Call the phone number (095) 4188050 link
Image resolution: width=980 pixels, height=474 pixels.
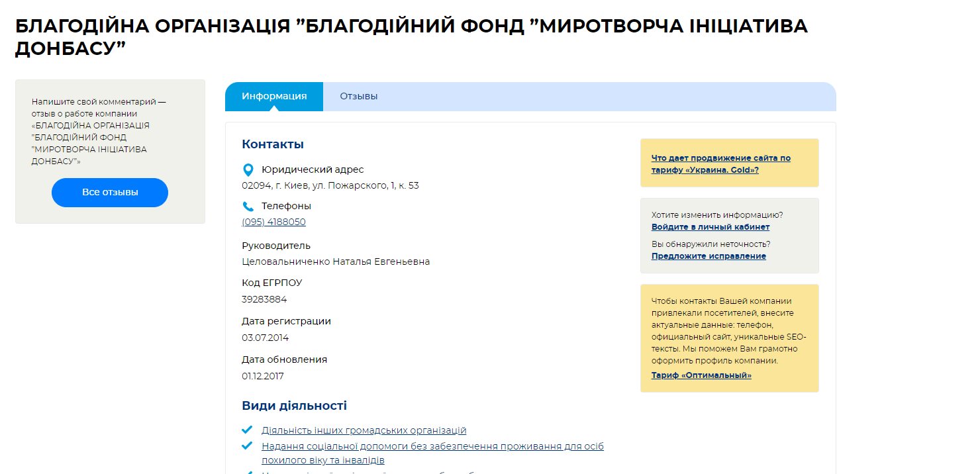coord(274,222)
